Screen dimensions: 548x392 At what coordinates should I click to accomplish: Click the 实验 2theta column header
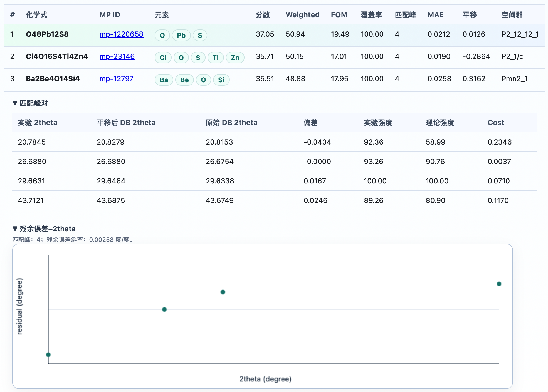coord(38,123)
